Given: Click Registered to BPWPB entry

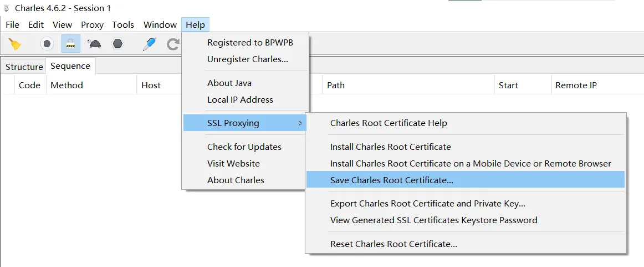Looking at the screenshot, I should (x=245, y=42).
